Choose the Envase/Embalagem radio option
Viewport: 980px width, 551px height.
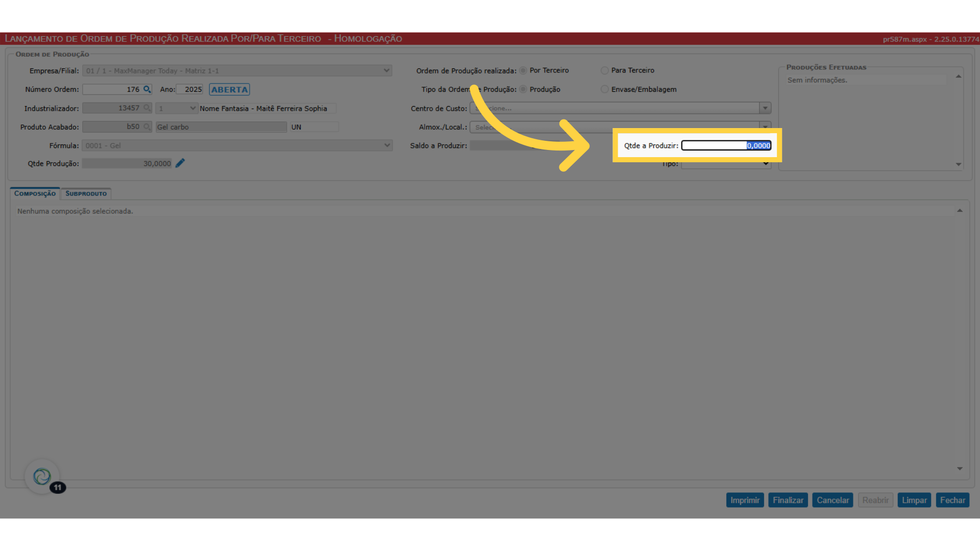click(605, 89)
